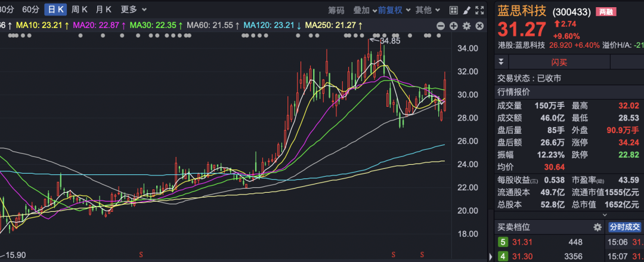
Task: Open the chart grid layout icon
Action: (454, 10)
